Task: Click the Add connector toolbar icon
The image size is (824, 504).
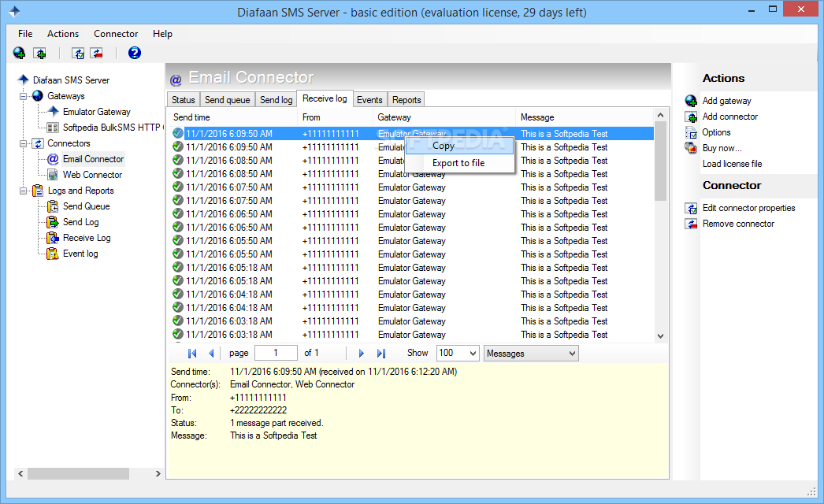Action: 39,53
